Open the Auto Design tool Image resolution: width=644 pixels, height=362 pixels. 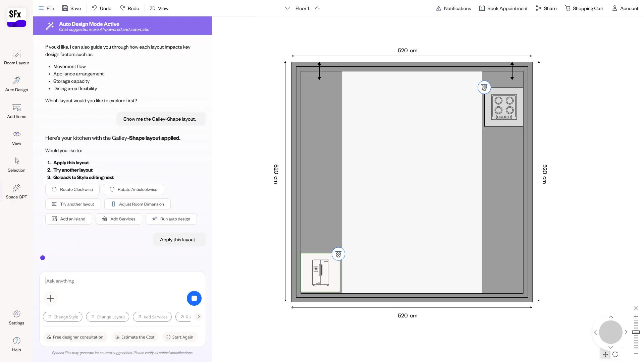16,84
